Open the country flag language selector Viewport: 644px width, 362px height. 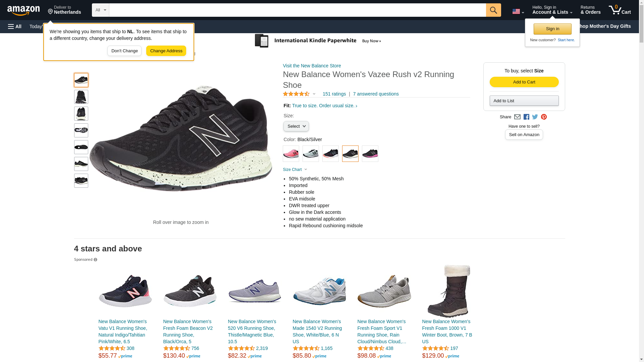(518, 12)
